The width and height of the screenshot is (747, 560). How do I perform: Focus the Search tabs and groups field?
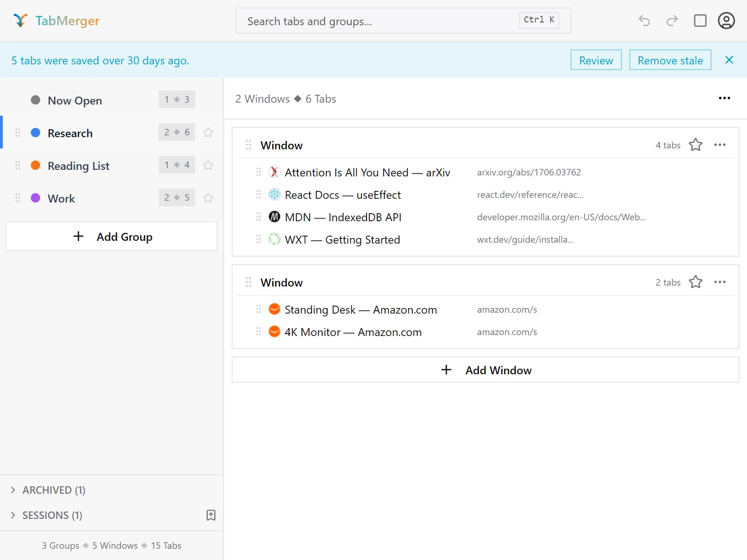403,21
